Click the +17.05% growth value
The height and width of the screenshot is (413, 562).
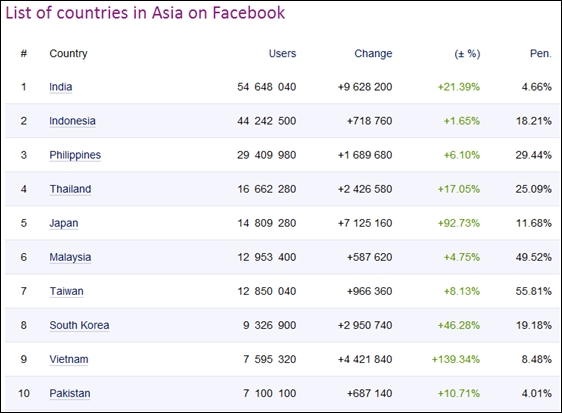click(x=458, y=189)
